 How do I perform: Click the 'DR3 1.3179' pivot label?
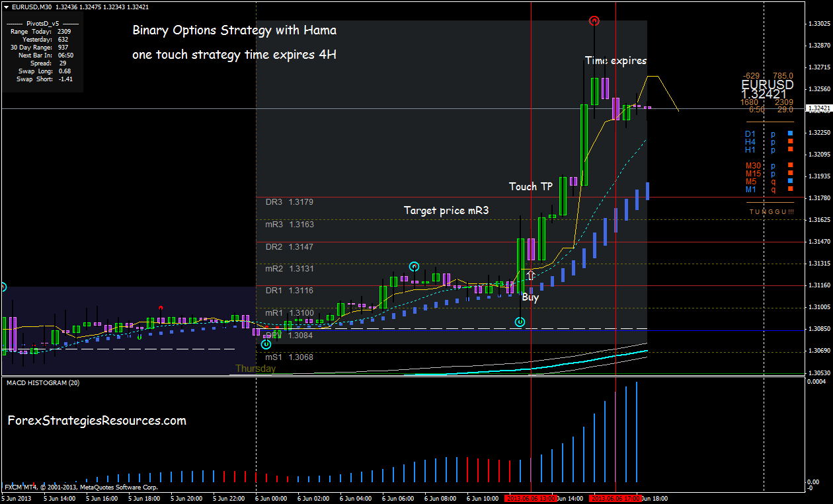pos(290,202)
